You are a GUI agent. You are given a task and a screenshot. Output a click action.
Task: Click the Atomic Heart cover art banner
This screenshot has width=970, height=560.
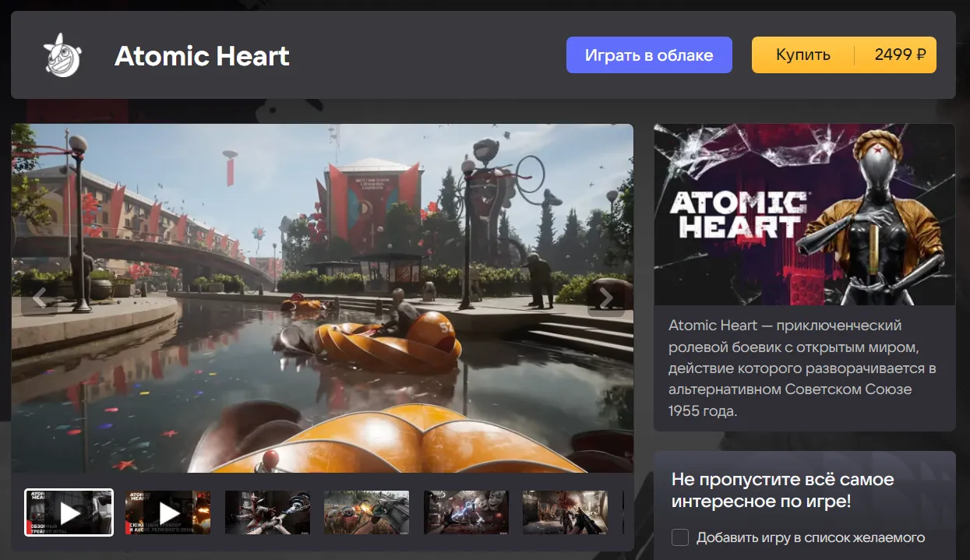pyautogui.click(x=804, y=214)
